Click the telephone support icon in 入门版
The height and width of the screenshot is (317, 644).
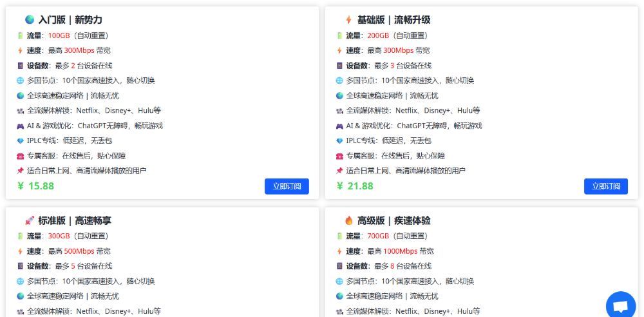20,156
